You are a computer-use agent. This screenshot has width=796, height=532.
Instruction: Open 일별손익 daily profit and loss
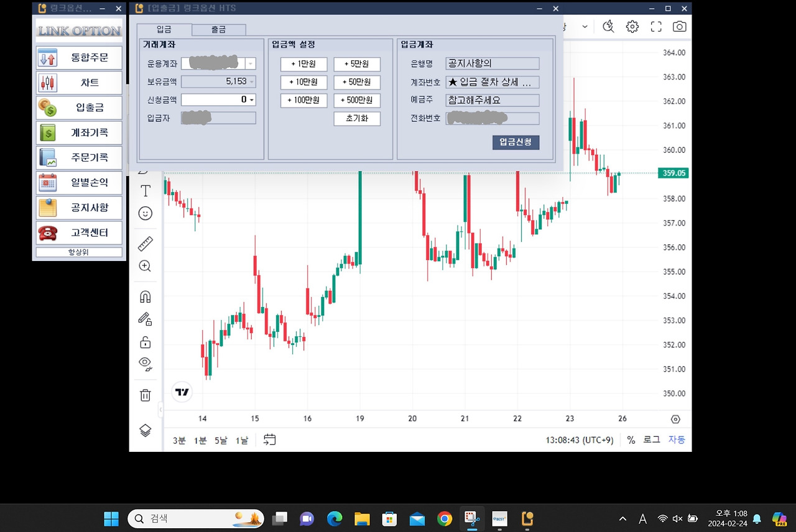click(x=79, y=183)
